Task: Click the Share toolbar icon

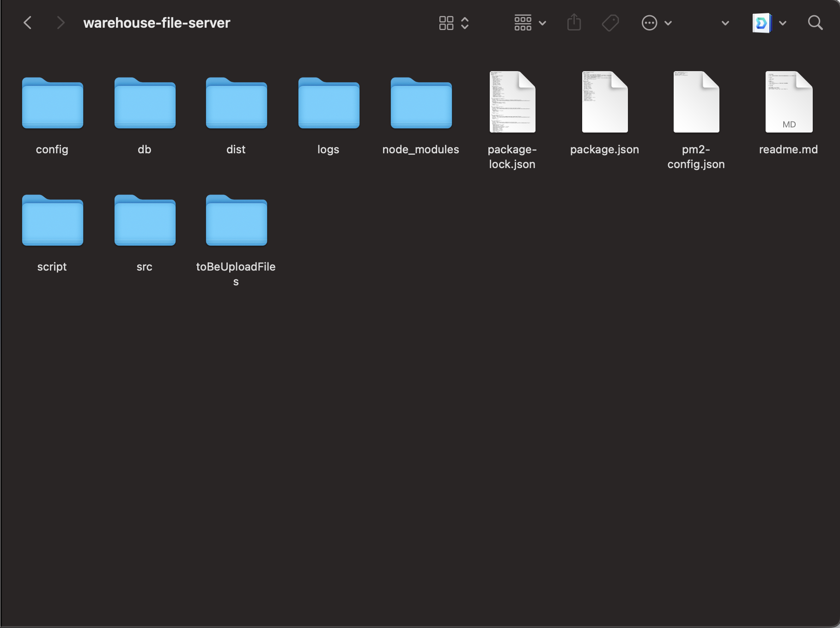Action: pos(574,23)
